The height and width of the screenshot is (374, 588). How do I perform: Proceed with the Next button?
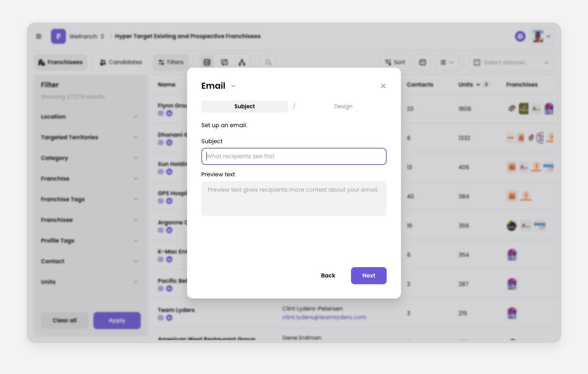369,276
